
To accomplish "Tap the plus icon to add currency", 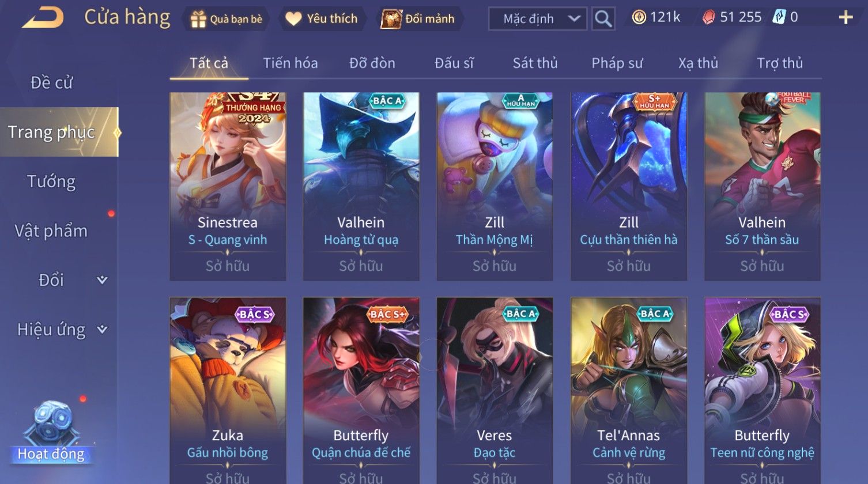I will click(846, 17).
